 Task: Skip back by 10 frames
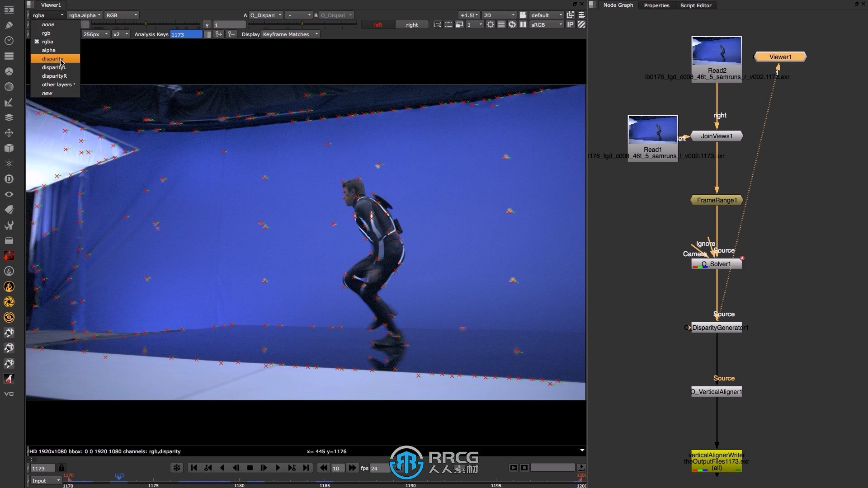(324, 468)
